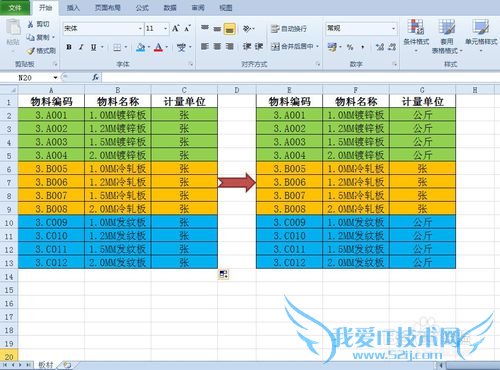Viewport: 500px width, 370px height.
Task: Select cell containing 3.B006 in column A
Action: point(51,182)
